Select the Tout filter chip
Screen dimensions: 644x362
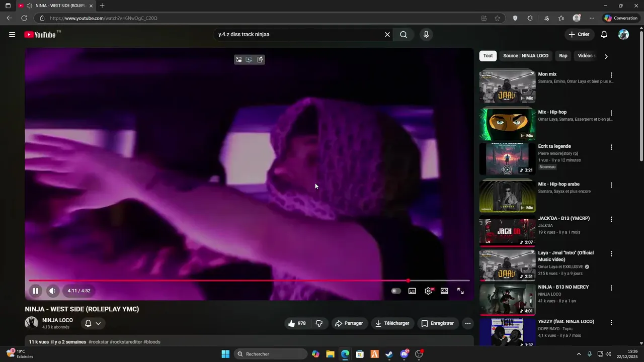(488, 56)
